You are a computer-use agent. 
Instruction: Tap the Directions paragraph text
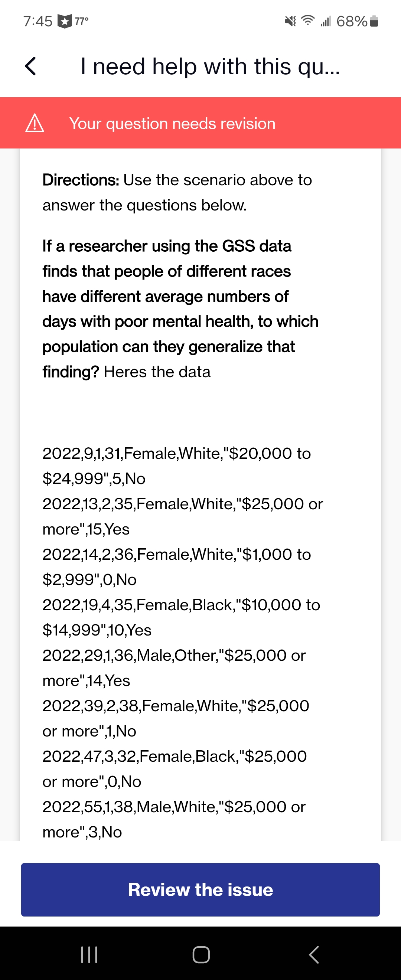[x=177, y=193]
